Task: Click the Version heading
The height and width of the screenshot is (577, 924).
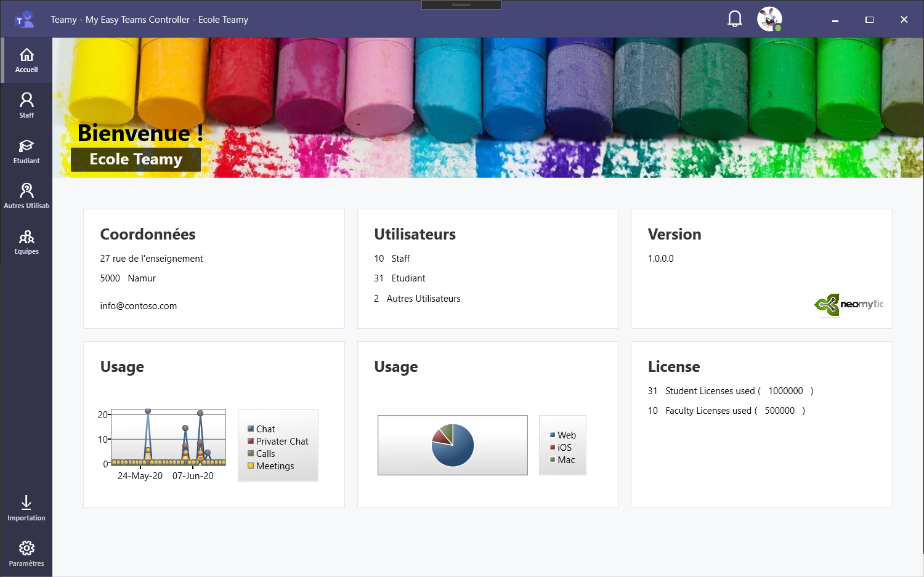Action: pyautogui.click(x=675, y=235)
